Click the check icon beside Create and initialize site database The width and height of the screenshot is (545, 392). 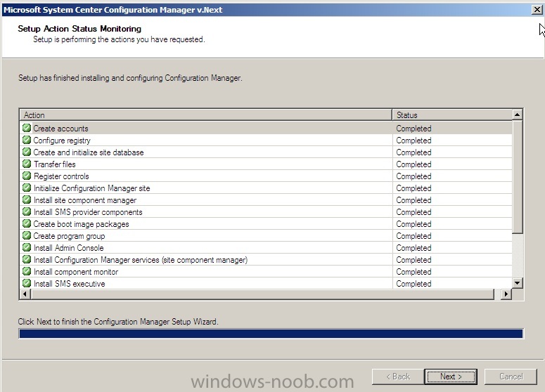[27, 152]
